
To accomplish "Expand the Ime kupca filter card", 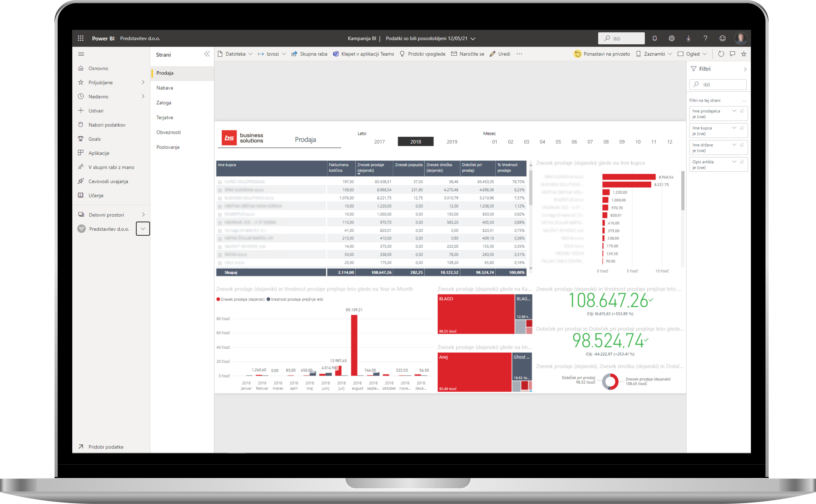I will [734, 128].
